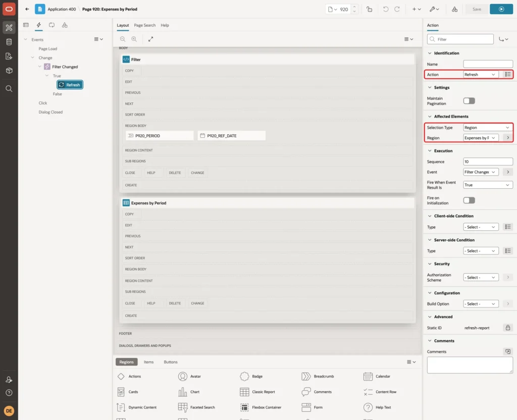Click the Save button
This screenshot has width=517, height=420.
tap(477, 9)
